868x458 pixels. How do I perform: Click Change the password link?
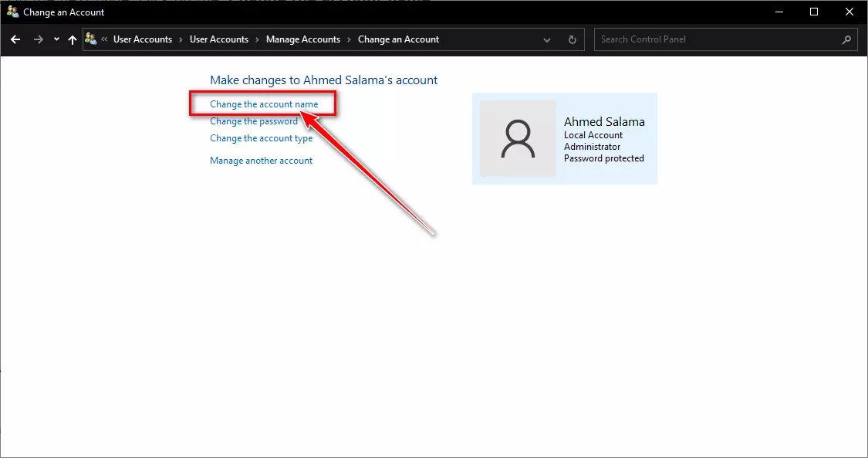[254, 121]
